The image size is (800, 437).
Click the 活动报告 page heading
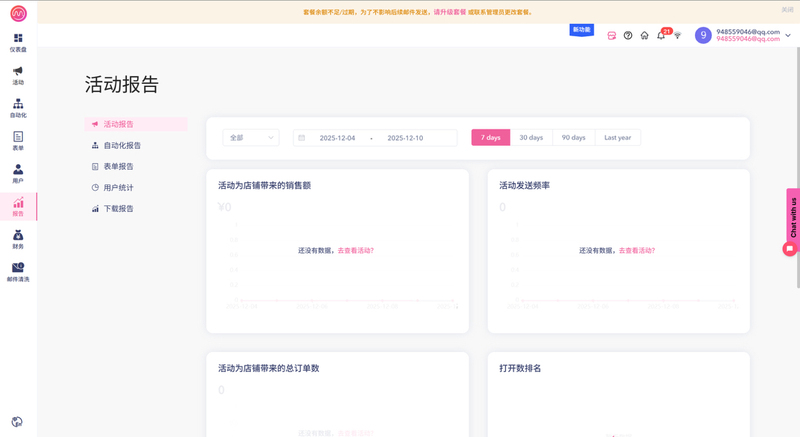(x=122, y=85)
